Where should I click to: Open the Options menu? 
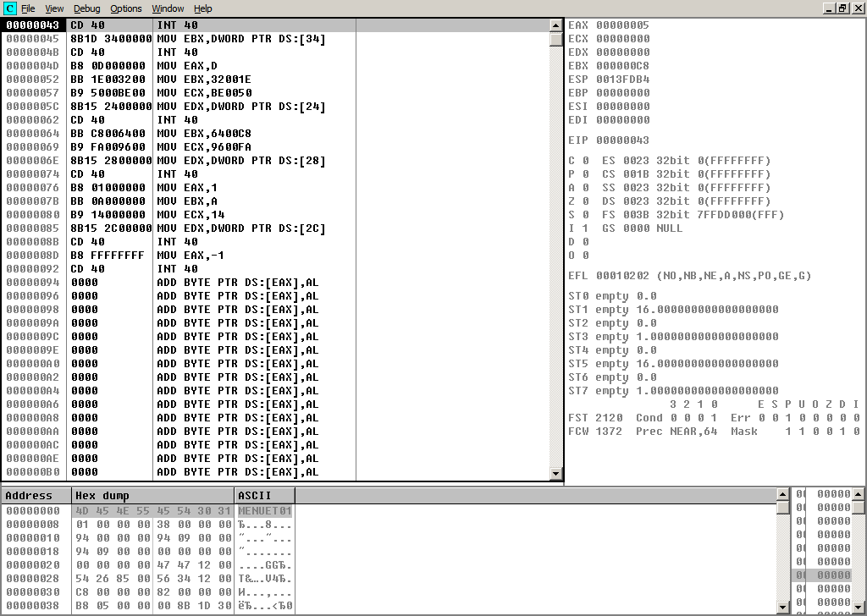126,8
